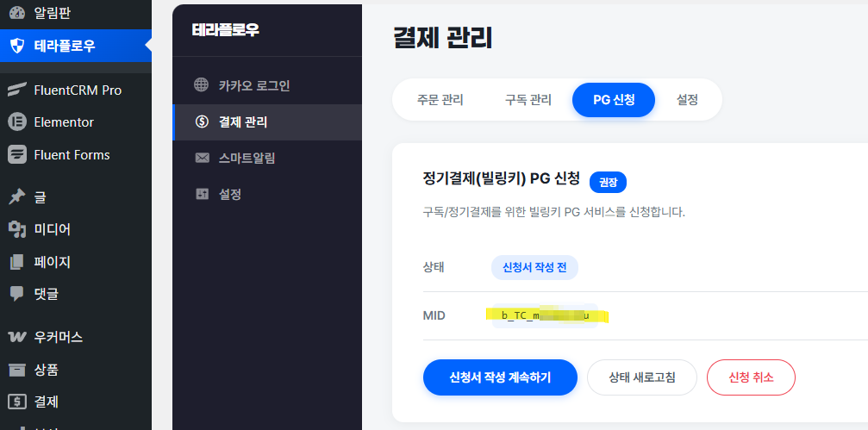
Task: Click the red 신청 취소 button
Action: 750,377
